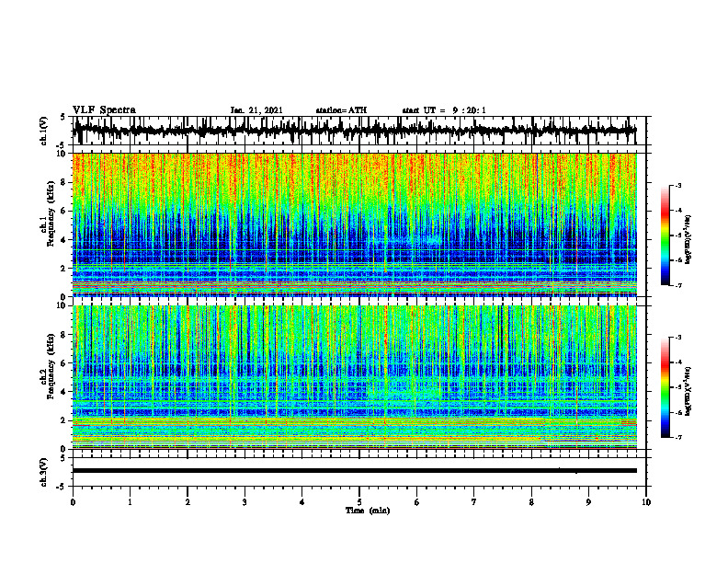Click the "VLF Spectra" title text
This screenshot has width=728, height=563.
(x=104, y=110)
